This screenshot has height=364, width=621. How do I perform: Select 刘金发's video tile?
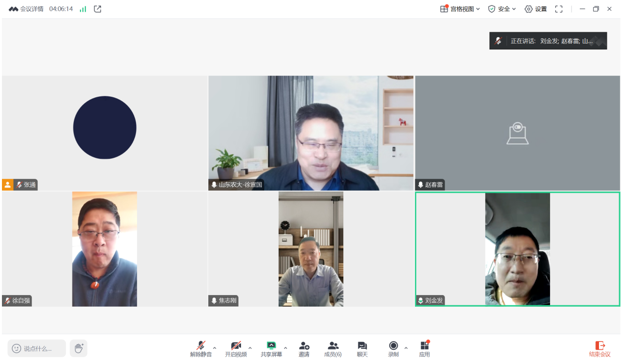point(517,249)
